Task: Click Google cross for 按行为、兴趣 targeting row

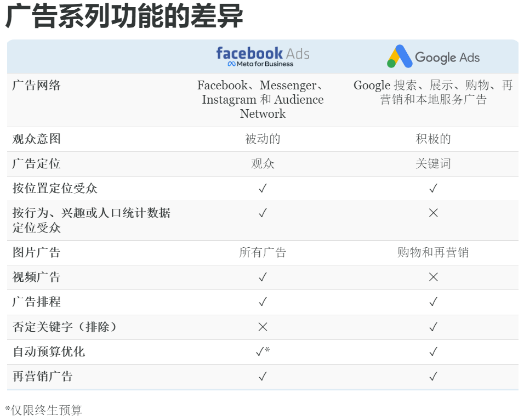Action: point(434,213)
